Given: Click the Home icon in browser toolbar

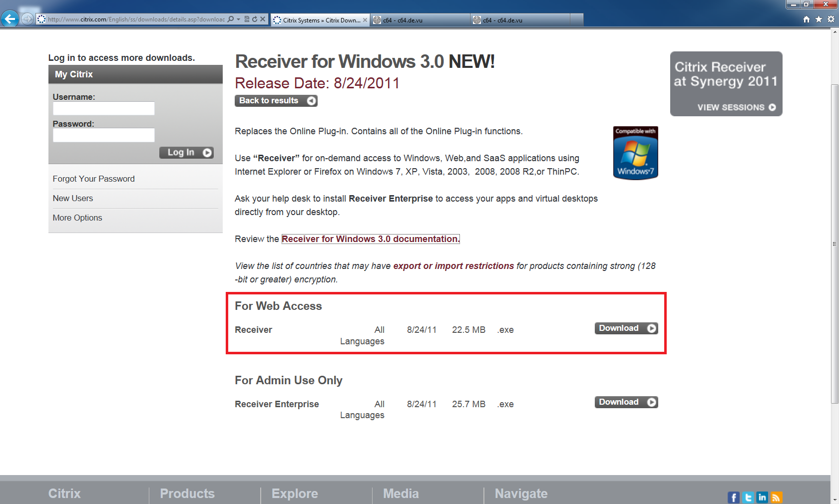Looking at the screenshot, I should pyautogui.click(x=806, y=19).
